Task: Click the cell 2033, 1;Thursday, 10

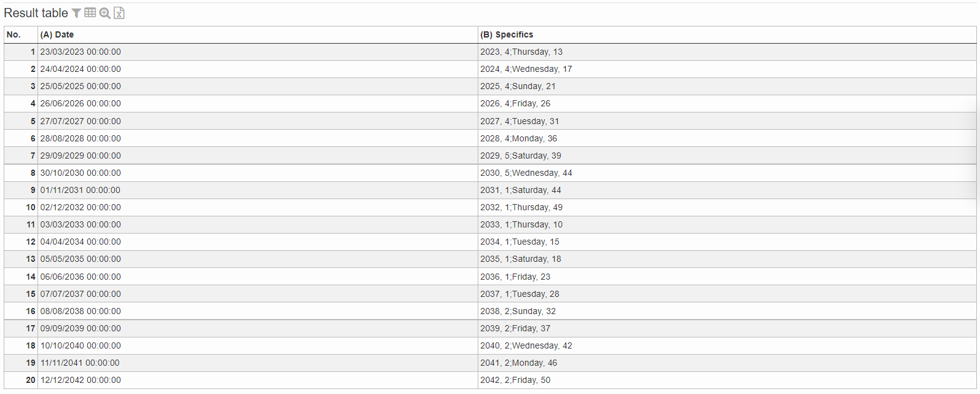Action: pyautogui.click(x=521, y=224)
